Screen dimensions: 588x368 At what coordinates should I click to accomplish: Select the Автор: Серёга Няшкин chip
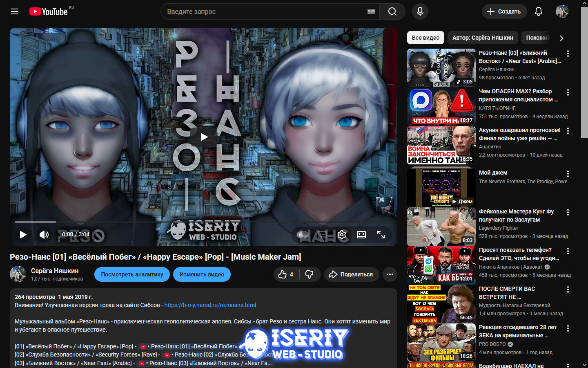[483, 38]
